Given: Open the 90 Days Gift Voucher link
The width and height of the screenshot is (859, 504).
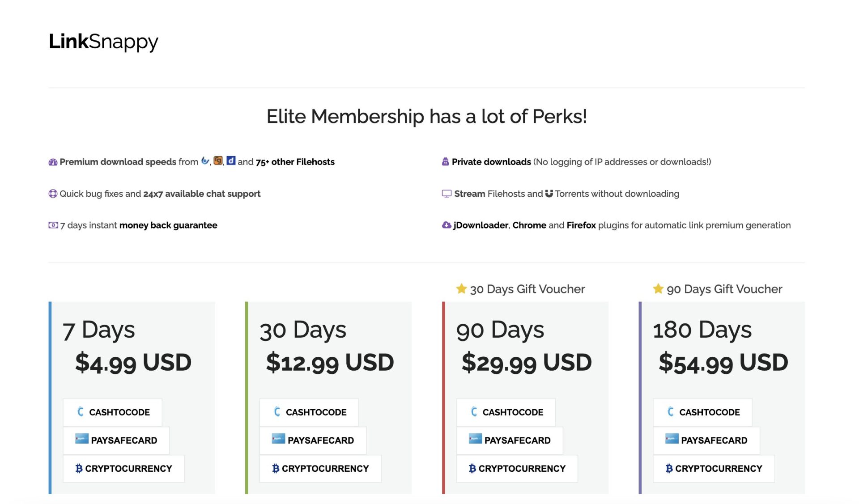Looking at the screenshot, I should [x=724, y=289].
